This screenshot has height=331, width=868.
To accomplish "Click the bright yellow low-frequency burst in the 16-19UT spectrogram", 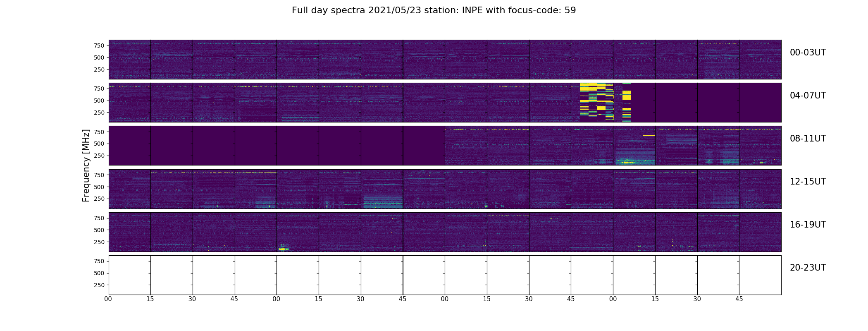I will click(x=284, y=249).
